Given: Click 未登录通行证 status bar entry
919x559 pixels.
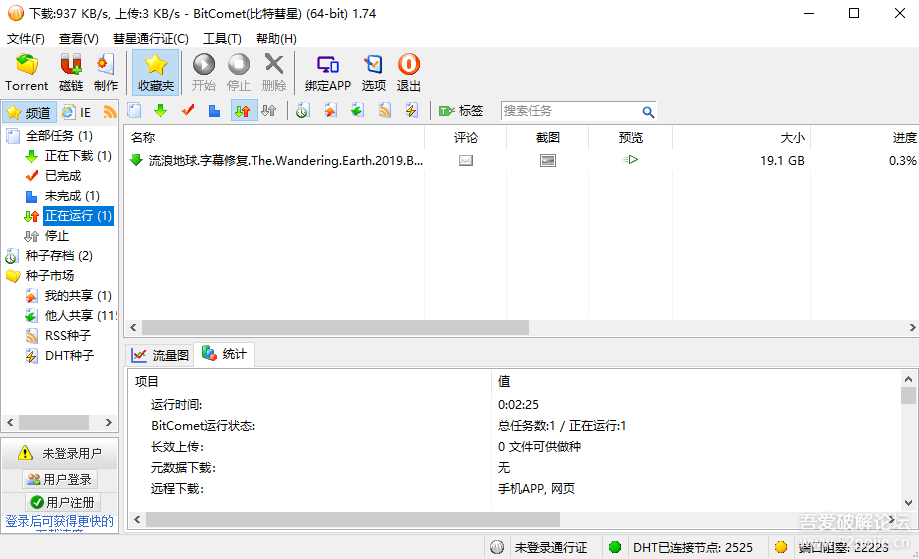Looking at the screenshot, I should [x=550, y=547].
